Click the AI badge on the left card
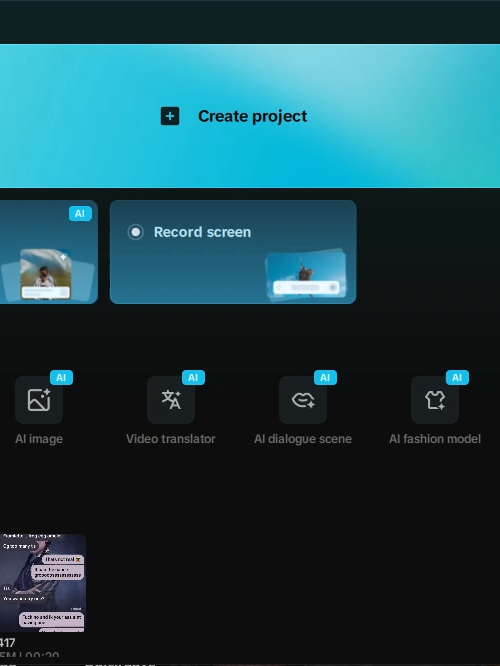Image resolution: width=500 pixels, height=666 pixels. click(x=80, y=213)
